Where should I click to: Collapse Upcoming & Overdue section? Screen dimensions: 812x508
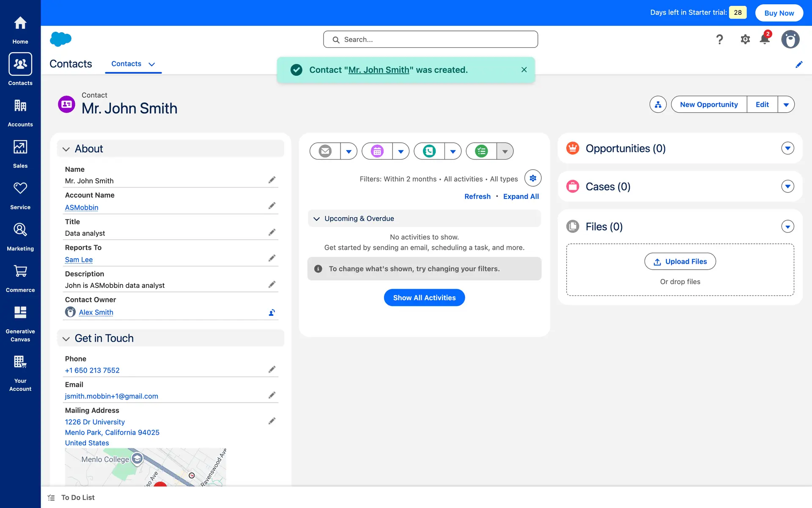316,219
